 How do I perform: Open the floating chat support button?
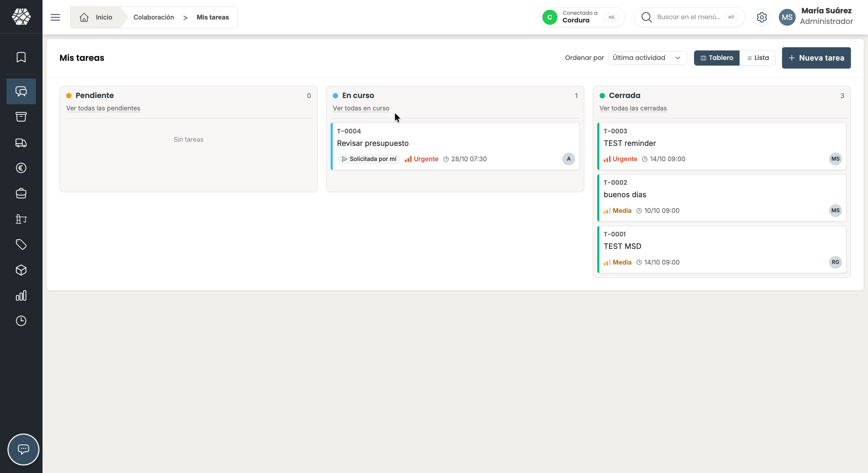[23, 449]
